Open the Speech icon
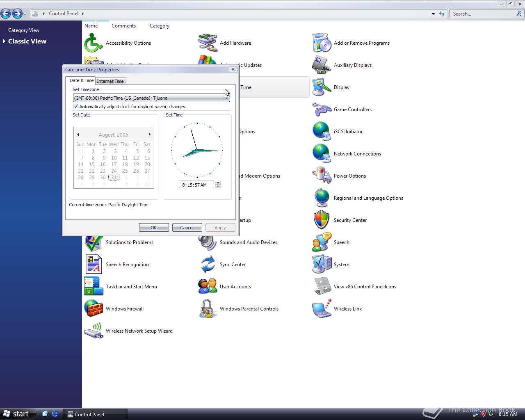 322,242
